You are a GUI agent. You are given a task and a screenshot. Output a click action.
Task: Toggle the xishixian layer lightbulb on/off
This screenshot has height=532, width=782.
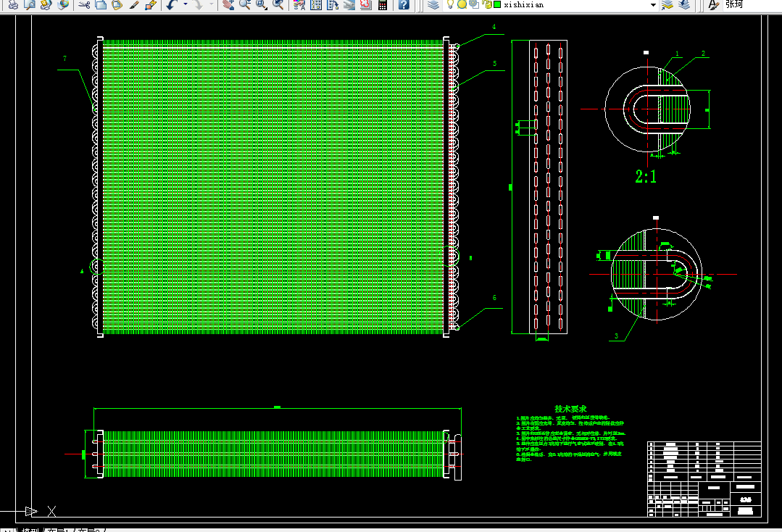click(x=450, y=4)
